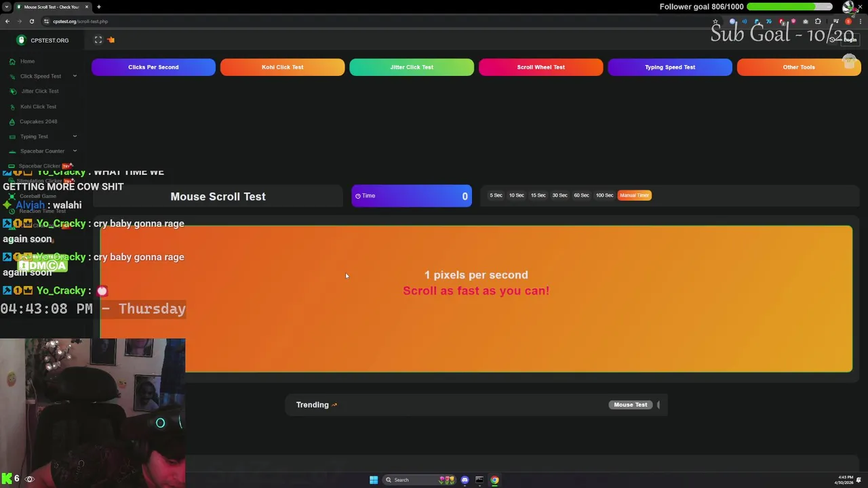The height and width of the screenshot is (488, 868).
Task: Open the tab search dropdown arrow
Action: [x=7, y=7]
